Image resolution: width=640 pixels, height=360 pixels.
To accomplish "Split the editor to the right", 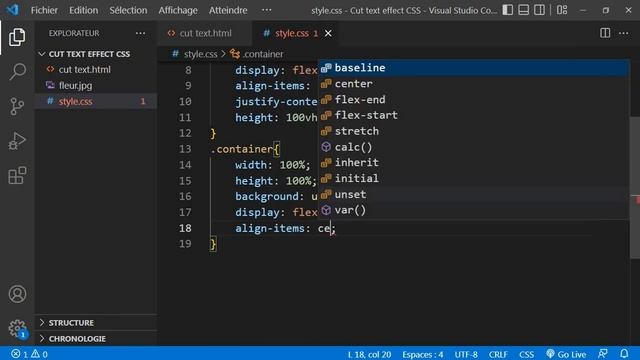I will click(x=605, y=33).
